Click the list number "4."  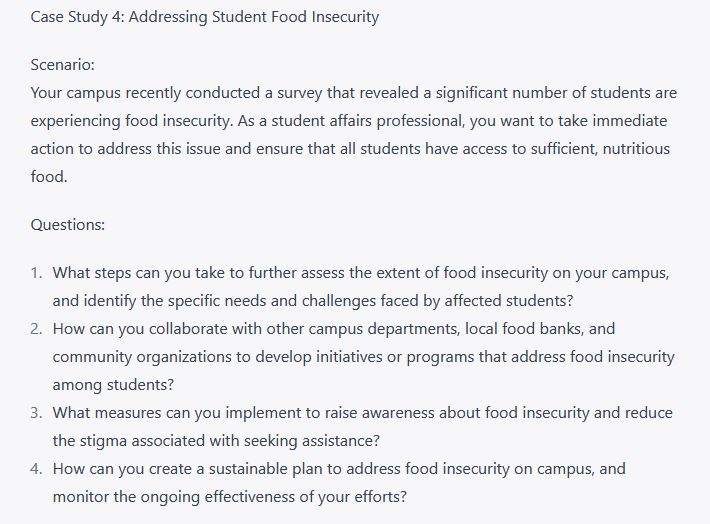(36, 468)
